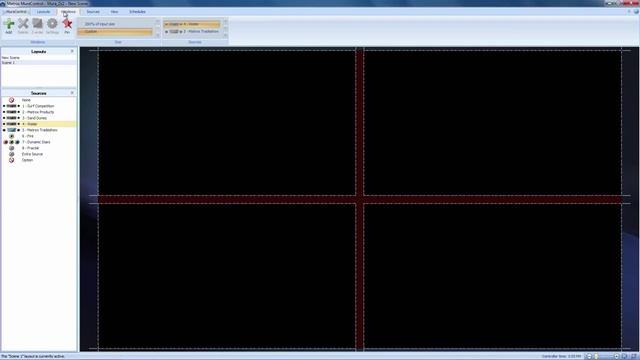Viewport: 640px width, 360px height.
Task: Click the Dynamic Stars source icon
Action: (11, 142)
